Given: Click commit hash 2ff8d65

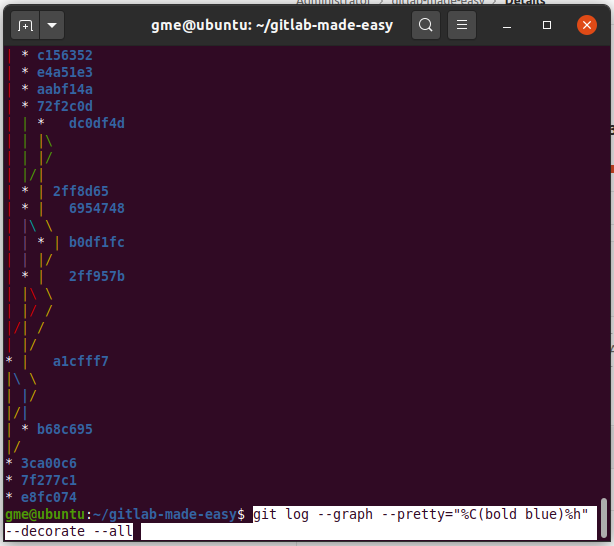Looking at the screenshot, I should click(x=81, y=191).
